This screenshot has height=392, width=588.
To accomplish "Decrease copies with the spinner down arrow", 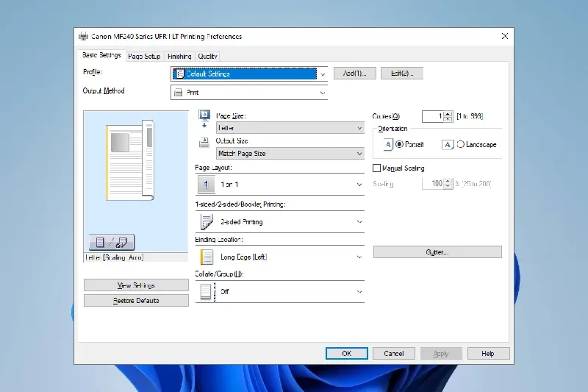I will click(448, 119).
